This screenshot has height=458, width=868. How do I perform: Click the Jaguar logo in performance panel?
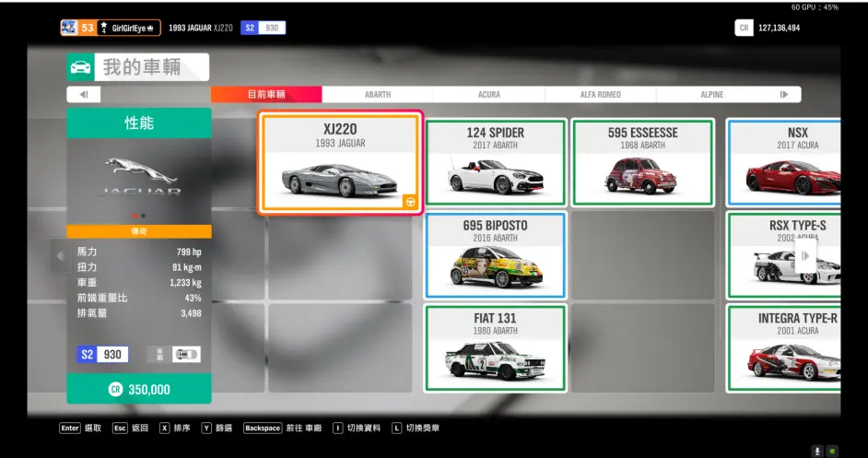(139, 177)
